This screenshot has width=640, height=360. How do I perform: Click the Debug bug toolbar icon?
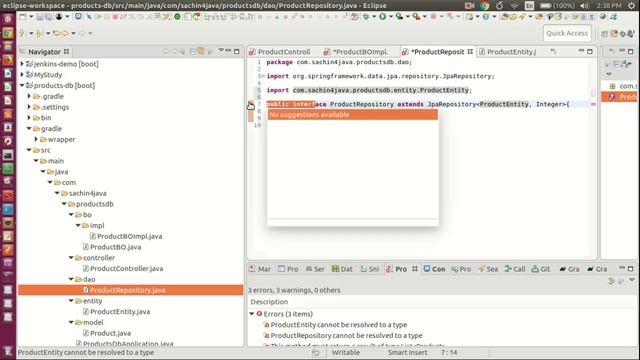click(x=366, y=17)
